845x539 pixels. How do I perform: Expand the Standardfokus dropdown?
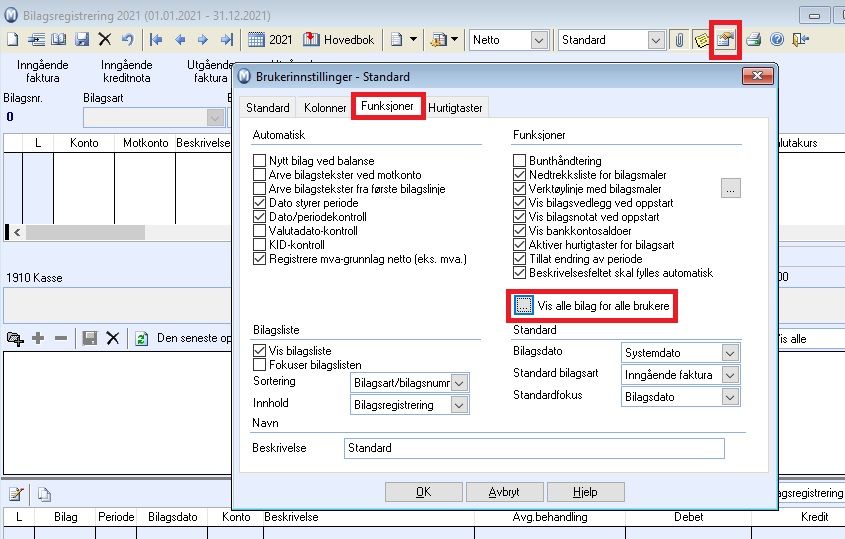tap(730, 397)
